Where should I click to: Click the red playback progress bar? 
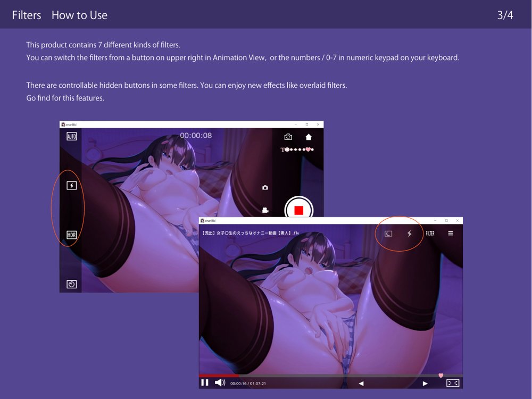tap(219, 376)
